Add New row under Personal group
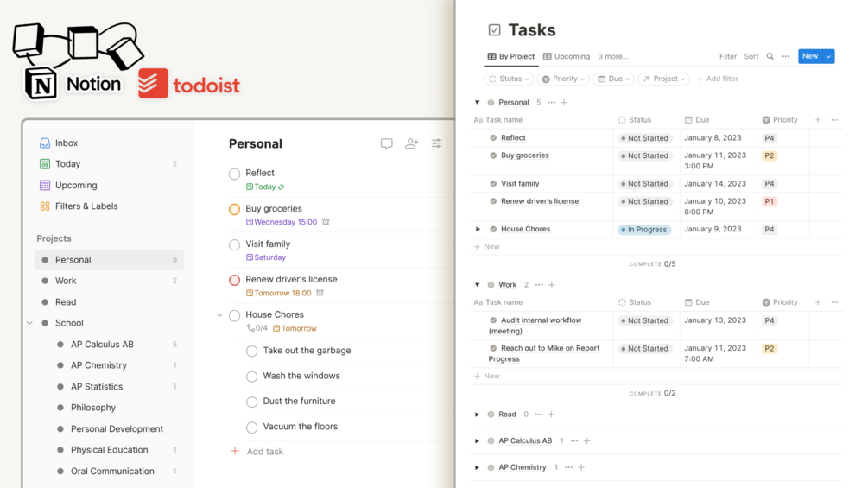This screenshot has height=488, width=868. click(486, 247)
